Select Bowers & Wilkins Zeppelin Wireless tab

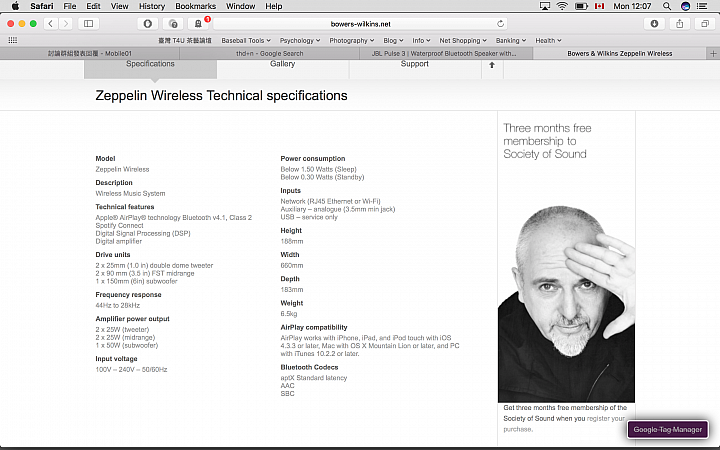coord(619,54)
